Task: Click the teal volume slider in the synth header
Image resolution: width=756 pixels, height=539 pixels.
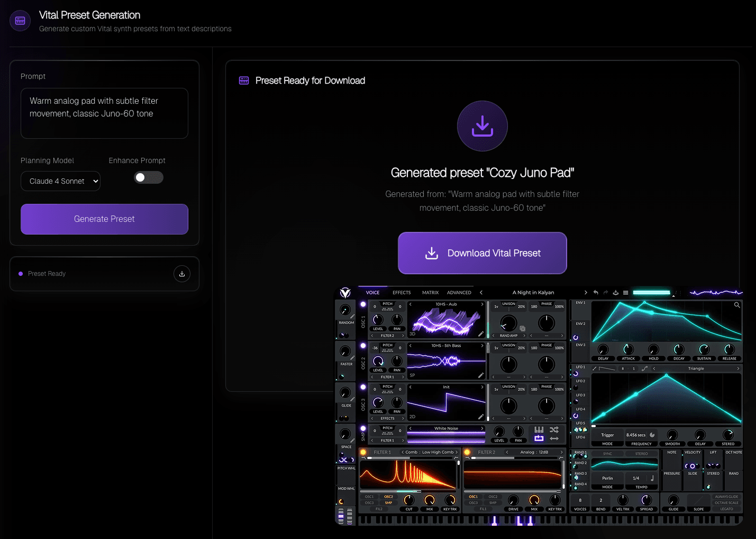Action: 651,292
